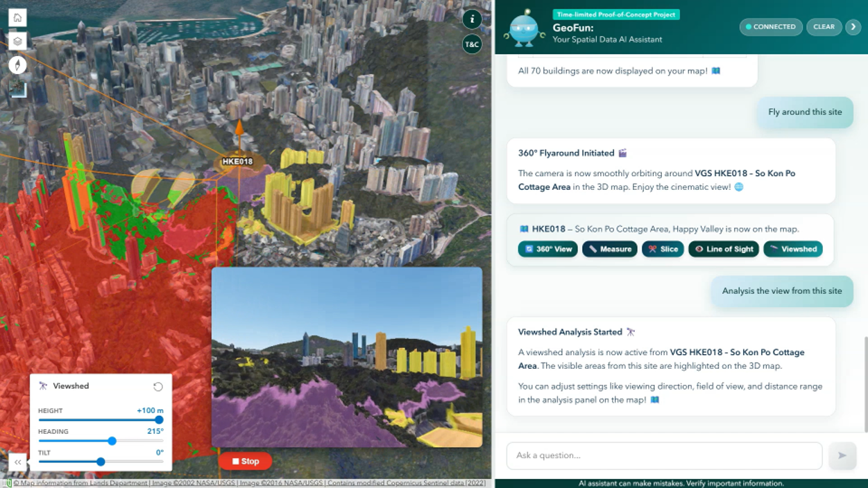
Task: Open the T&C button on map
Action: (x=472, y=44)
